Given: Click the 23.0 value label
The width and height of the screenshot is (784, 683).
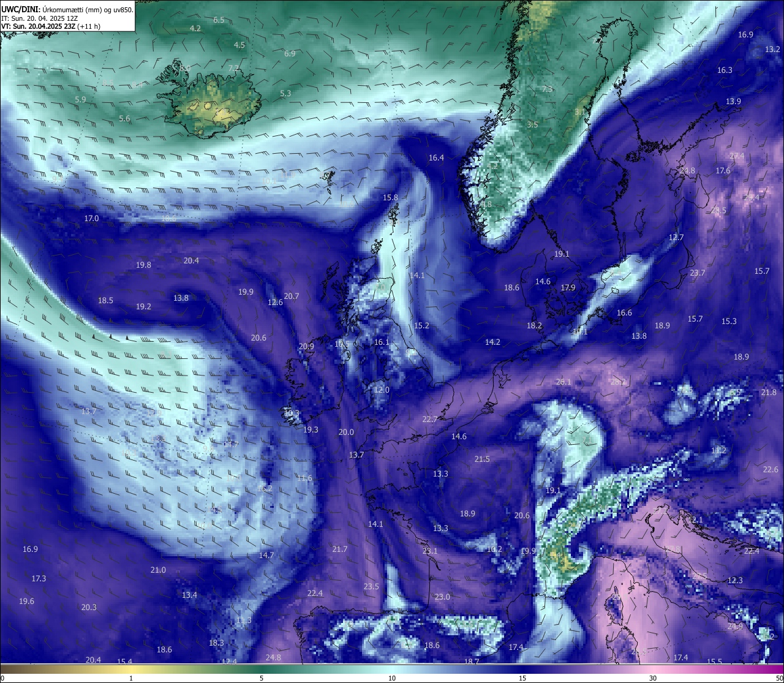Looking at the screenshot, I should click(x=442, y=597).
